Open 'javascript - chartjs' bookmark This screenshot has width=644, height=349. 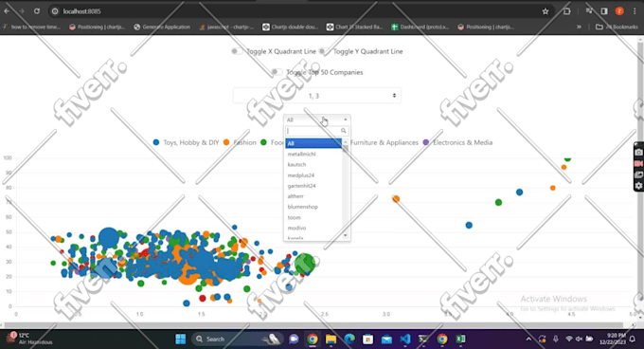click(x=226, y=28)
